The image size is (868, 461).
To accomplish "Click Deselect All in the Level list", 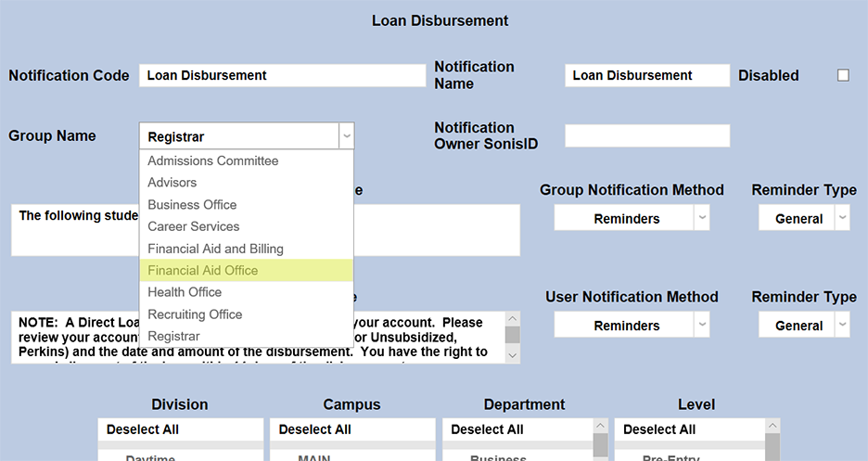I will pyautogui.click(x=690, y=429).
